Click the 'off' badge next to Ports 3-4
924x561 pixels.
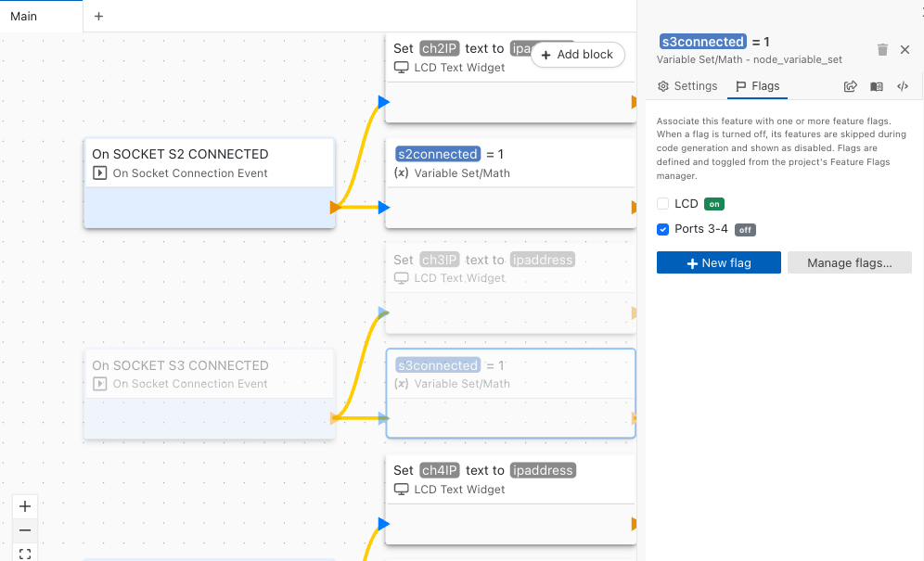(x=746, y=230)
